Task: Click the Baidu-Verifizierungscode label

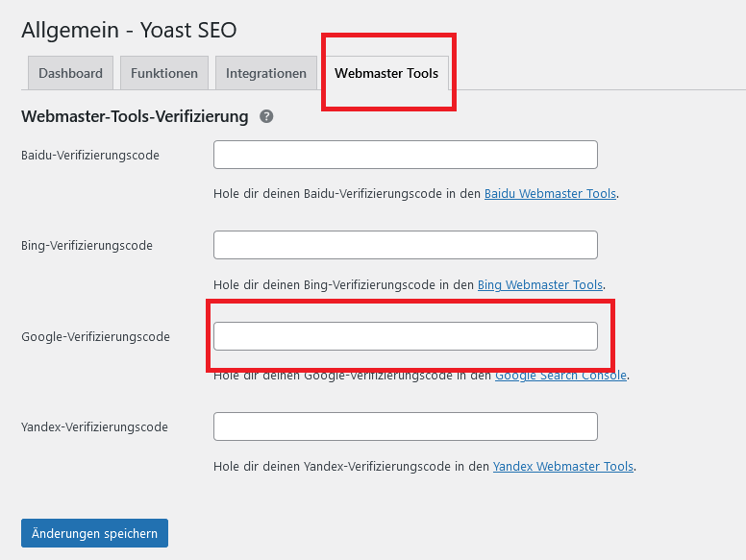Action: coord(90,155)
